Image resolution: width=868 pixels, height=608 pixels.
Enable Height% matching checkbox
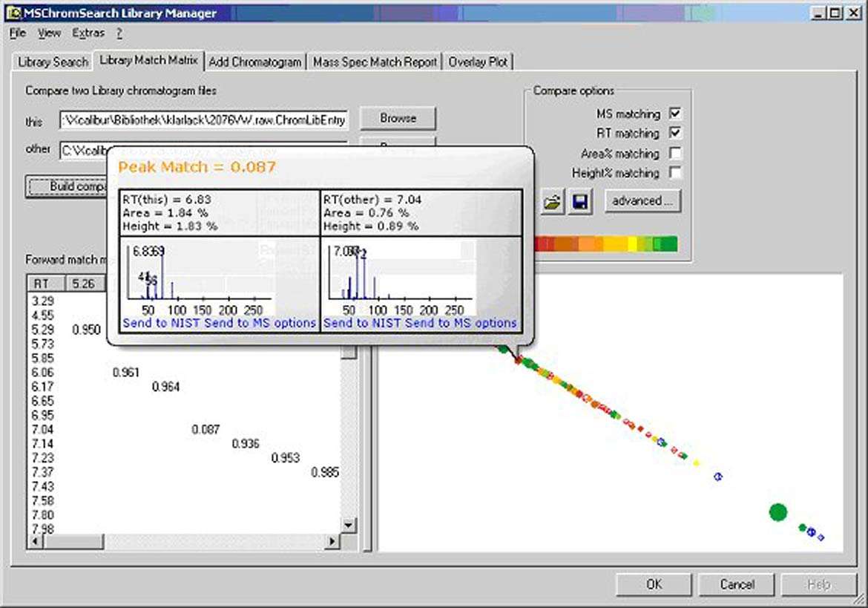click(x=675, y=173)
